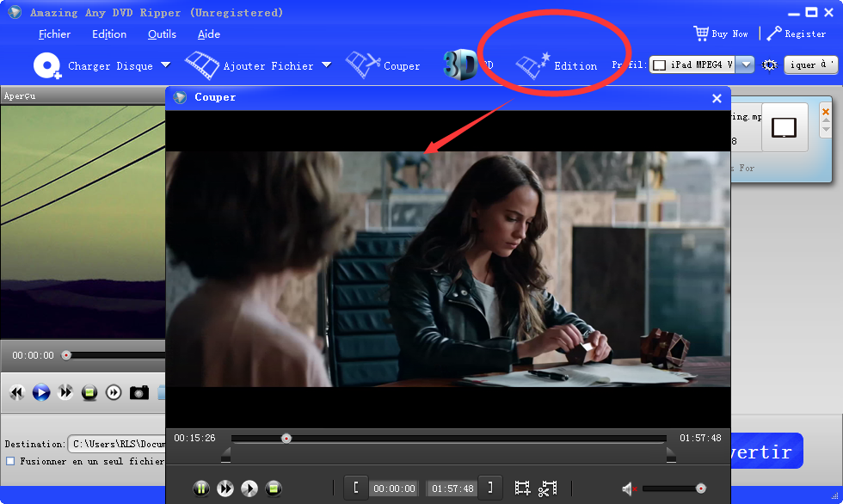Click the video frame in the Couper dialog
843x504 pixels.
point(448,268)
